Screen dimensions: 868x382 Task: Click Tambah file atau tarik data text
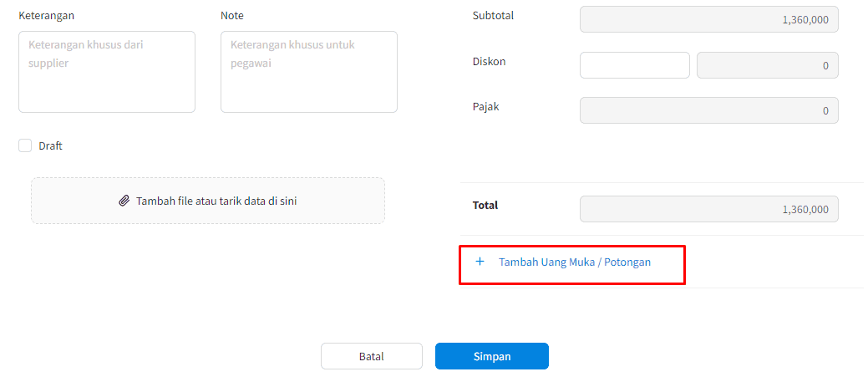click(x=216, y=201)
